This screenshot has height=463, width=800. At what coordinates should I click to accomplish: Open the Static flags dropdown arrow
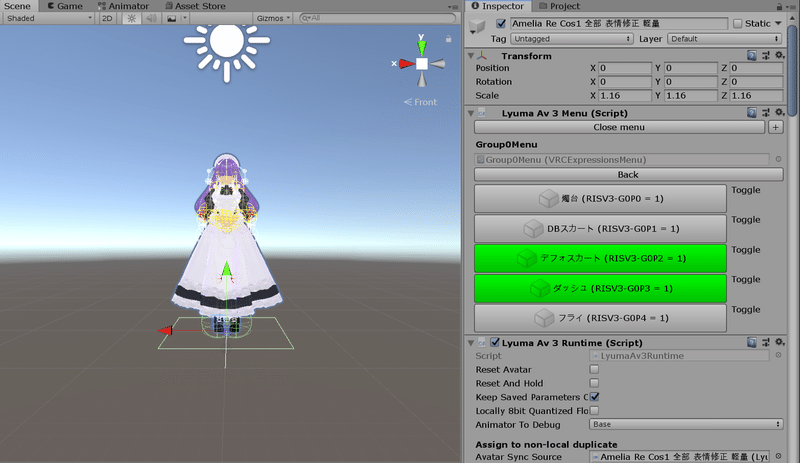tap(778, 23)
